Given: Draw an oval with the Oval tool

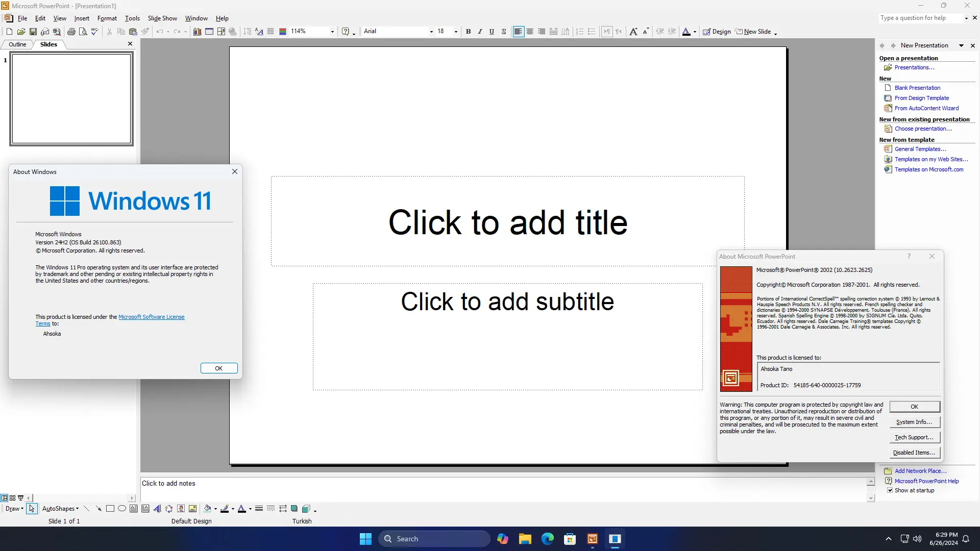Looking at the screenshot, I should coord(122,509).
